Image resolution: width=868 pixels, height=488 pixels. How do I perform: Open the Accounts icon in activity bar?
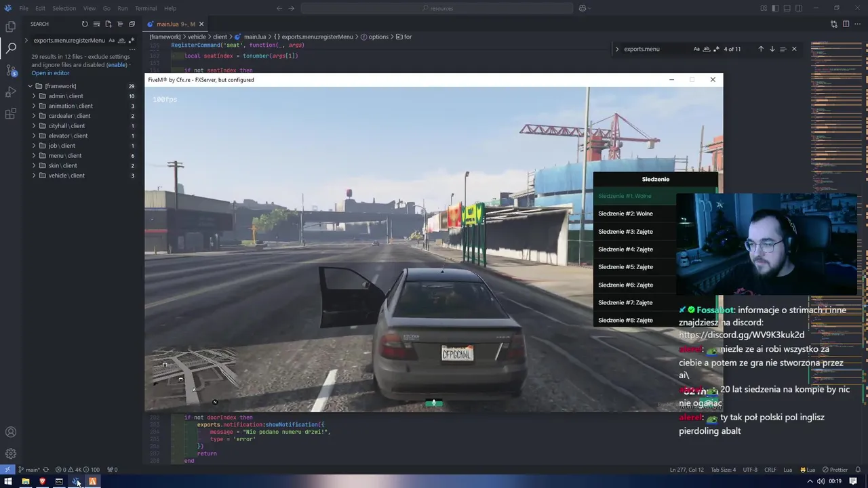[11, 432]
